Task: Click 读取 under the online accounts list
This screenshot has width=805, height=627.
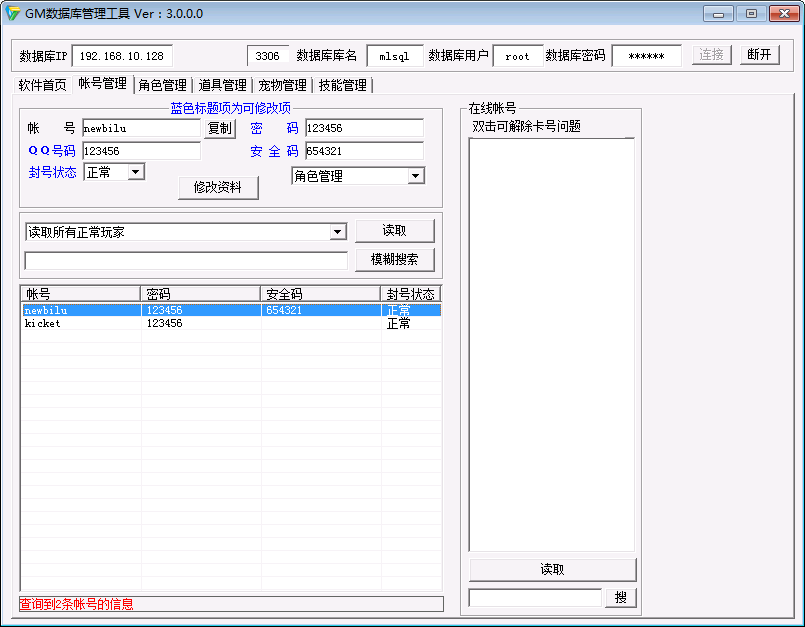Action: (552, 570)
